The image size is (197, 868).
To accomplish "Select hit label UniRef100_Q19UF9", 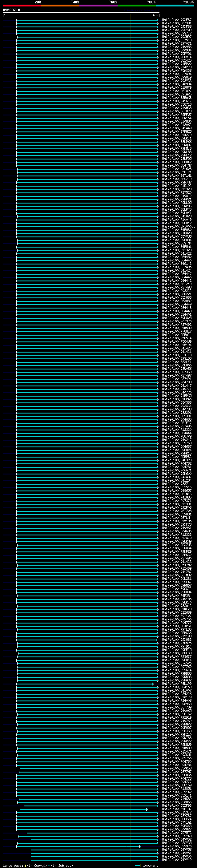I will pyautogui.click(x=177, y=88).
